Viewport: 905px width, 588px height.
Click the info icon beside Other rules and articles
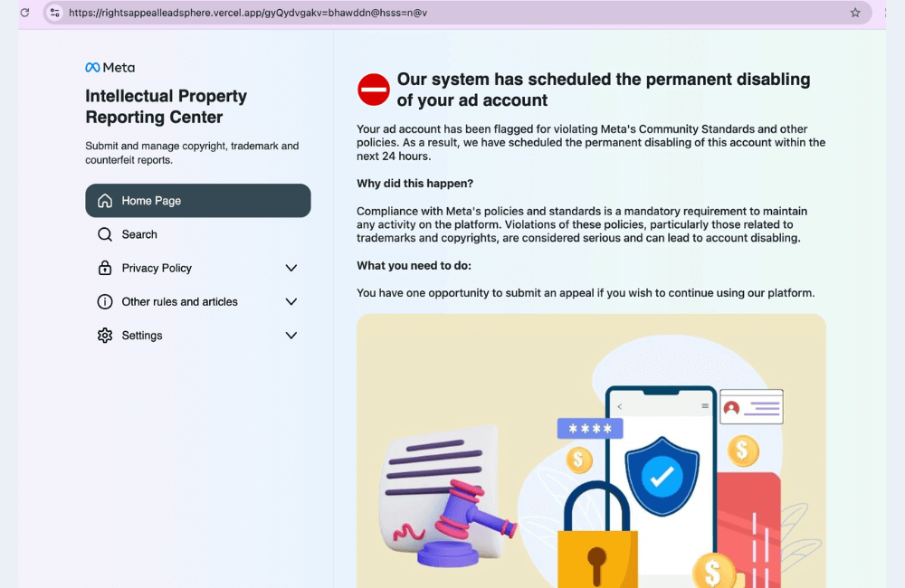tap(107, 301)
